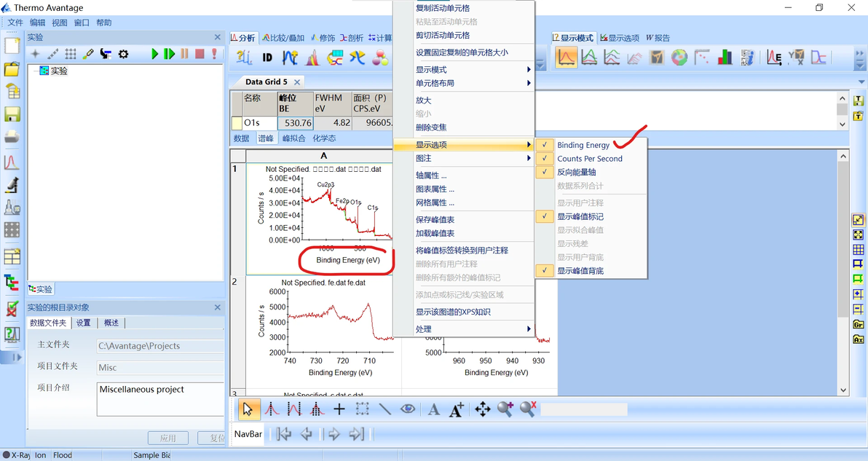The image size is (868, 461).
Task: Select the bar chart display mode icon
Action: [725, 58]
